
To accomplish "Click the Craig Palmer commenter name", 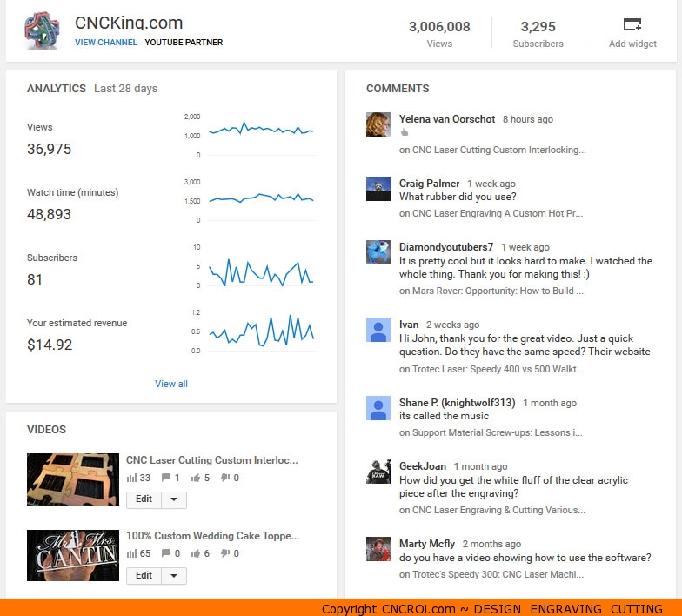I will pyautogui.click(x=430, y=184).
